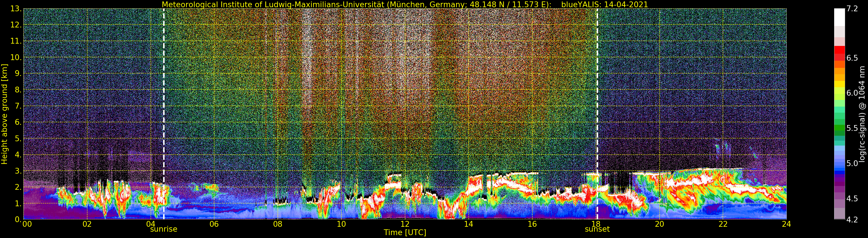Click the colorbar tick value 4.5
This screenshot has height=238, width=868.
click(852, 198)
